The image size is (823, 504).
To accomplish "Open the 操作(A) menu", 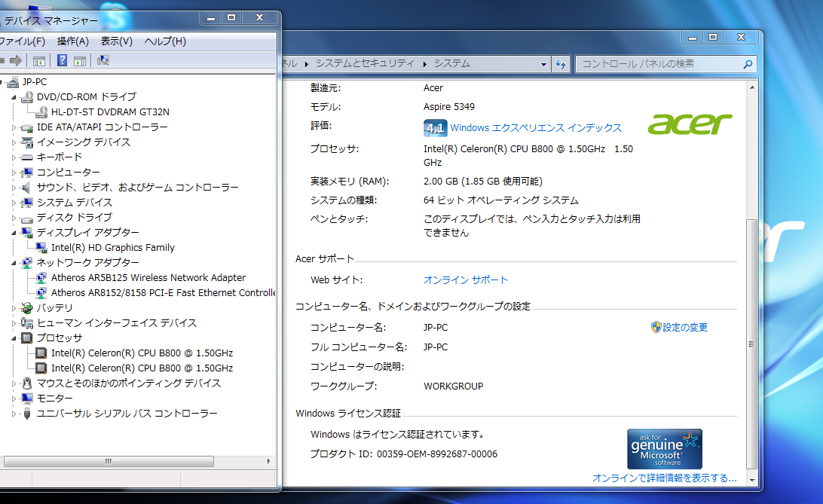I will coord(73,41).
